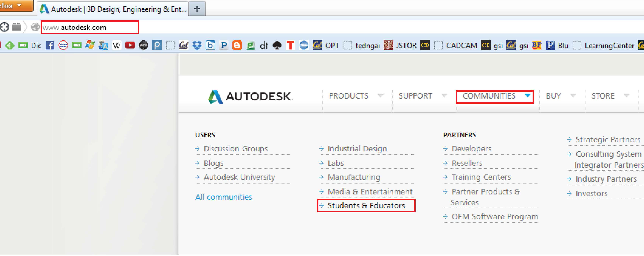Open a new tab with plus button

click(x=197, y=9)
